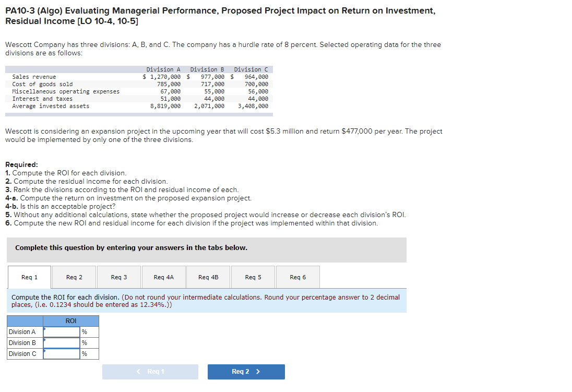The image size is (572, 392).
Task: Select the ROI column header cell
Action: pyautogui.click(x=70, y=320)
